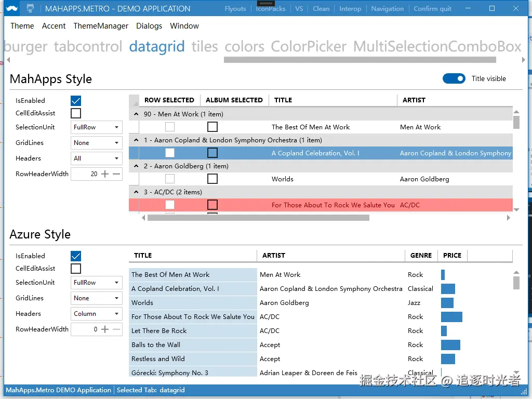Check Row Selected for The Best Of Men At Work

(170, 127)
